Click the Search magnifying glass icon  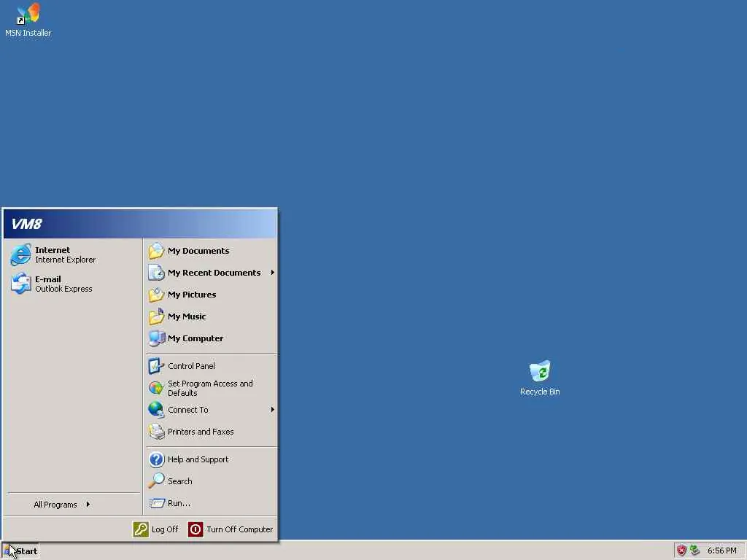point(156,481)
